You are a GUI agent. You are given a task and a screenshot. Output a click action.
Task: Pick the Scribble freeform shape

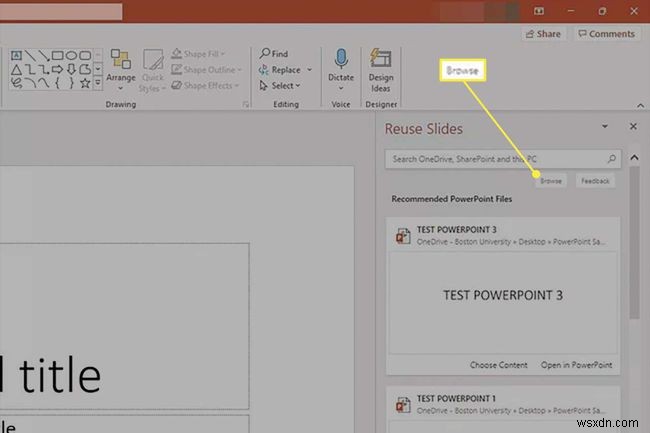click(x=16, y=83)
